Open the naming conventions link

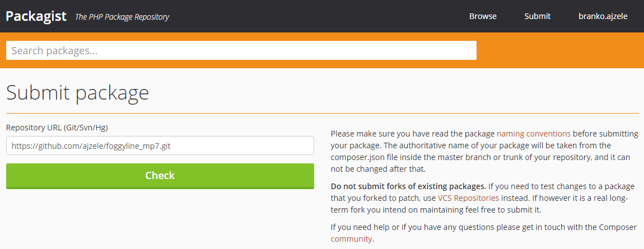pos(534,133)
